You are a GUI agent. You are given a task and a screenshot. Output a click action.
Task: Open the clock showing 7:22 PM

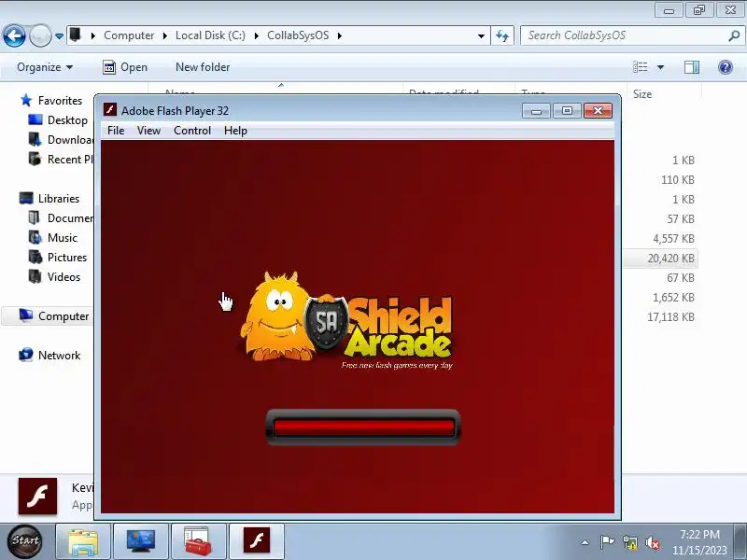[x=699, y=542]
